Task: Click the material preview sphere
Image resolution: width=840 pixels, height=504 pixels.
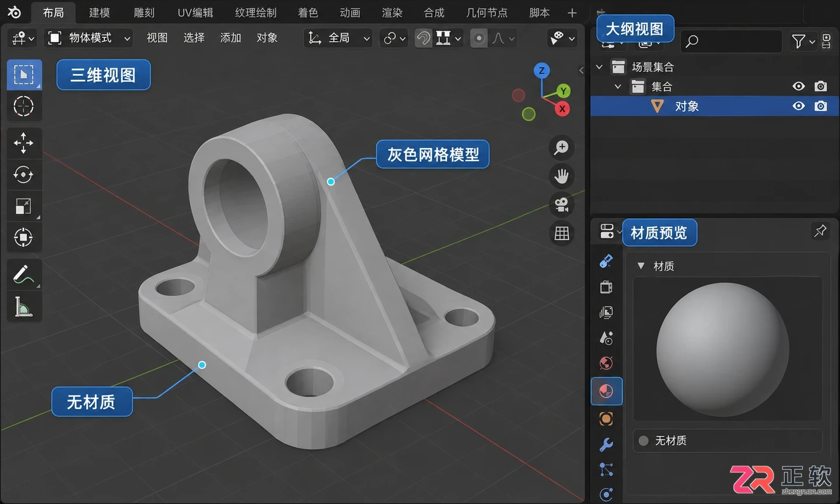Action: click(723, 349)
